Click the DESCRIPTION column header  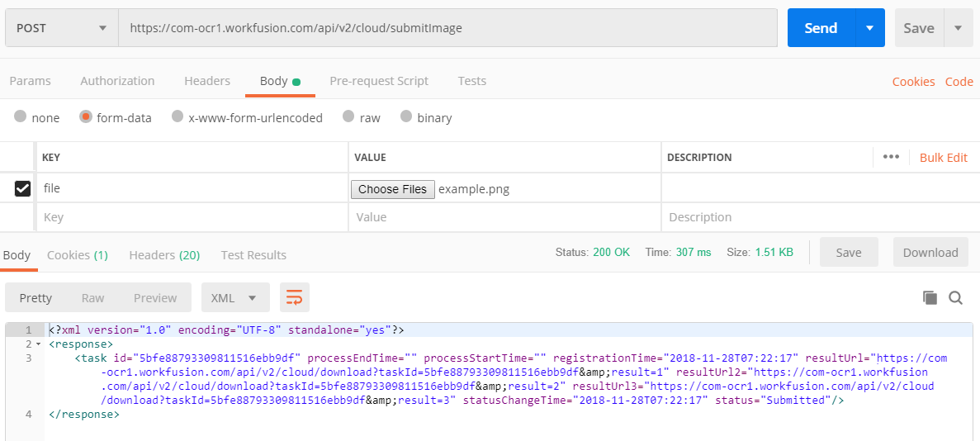699,158
